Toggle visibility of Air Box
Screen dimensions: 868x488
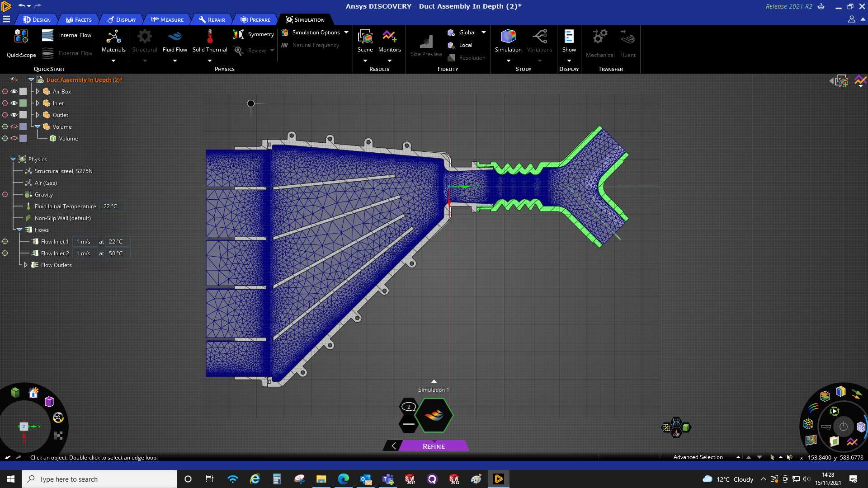coord(14,91)
